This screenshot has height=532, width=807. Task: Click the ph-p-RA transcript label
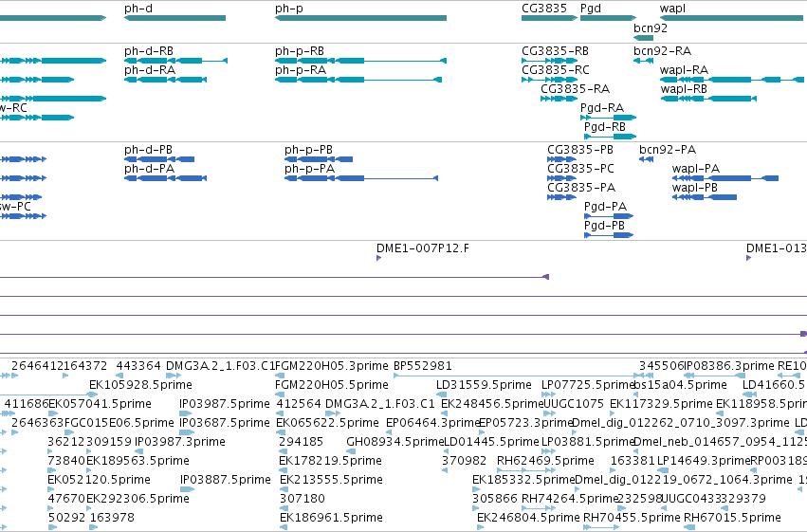click(x=301, y=70)
